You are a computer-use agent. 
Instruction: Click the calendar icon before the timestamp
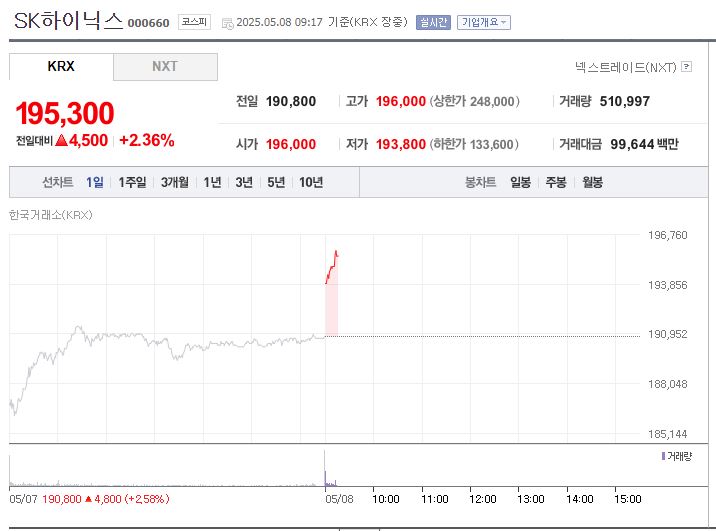(x=226, y=23)
